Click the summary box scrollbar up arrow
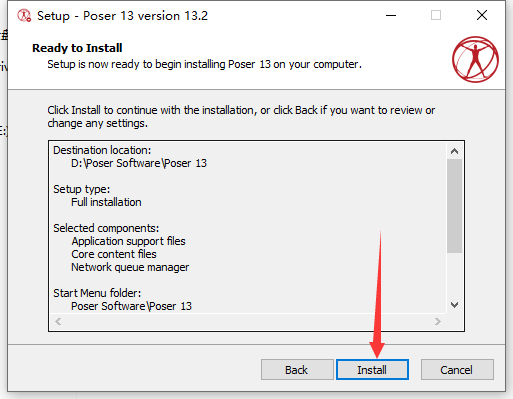The image size is (513, 399). point(454,151)
